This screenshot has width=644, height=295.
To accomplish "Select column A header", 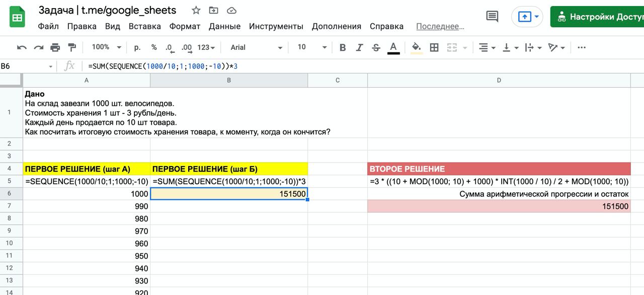I will [x=87, y=80].
